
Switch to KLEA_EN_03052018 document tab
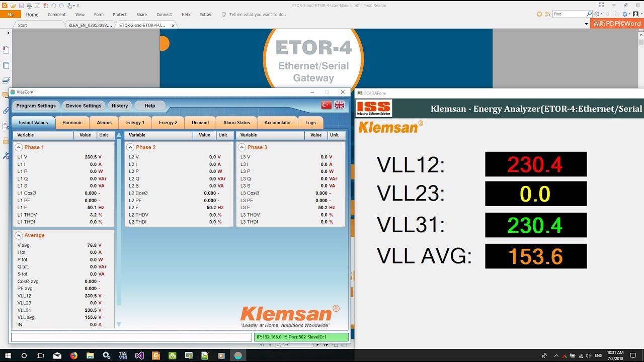pyautogui.click(x=91, y=25)
